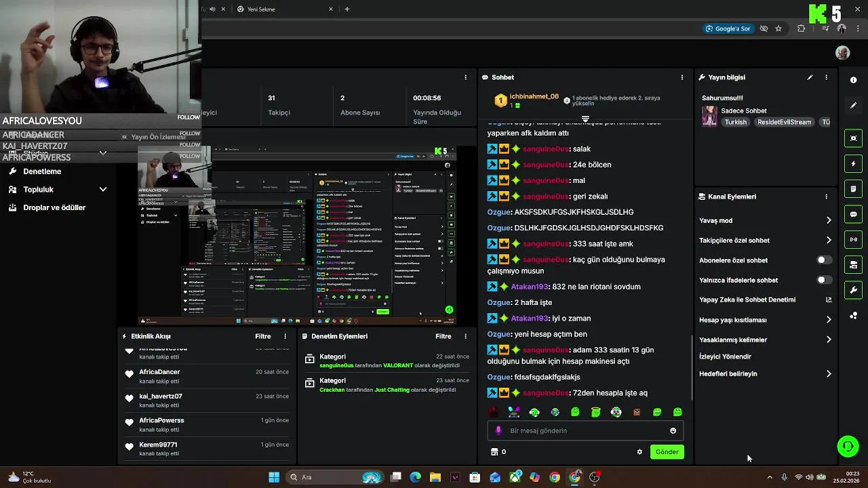Open the Etkinlik Akışı Filtre dropdown
The width and height of the screenshot is (868, 488).
(x=263, y=336)
